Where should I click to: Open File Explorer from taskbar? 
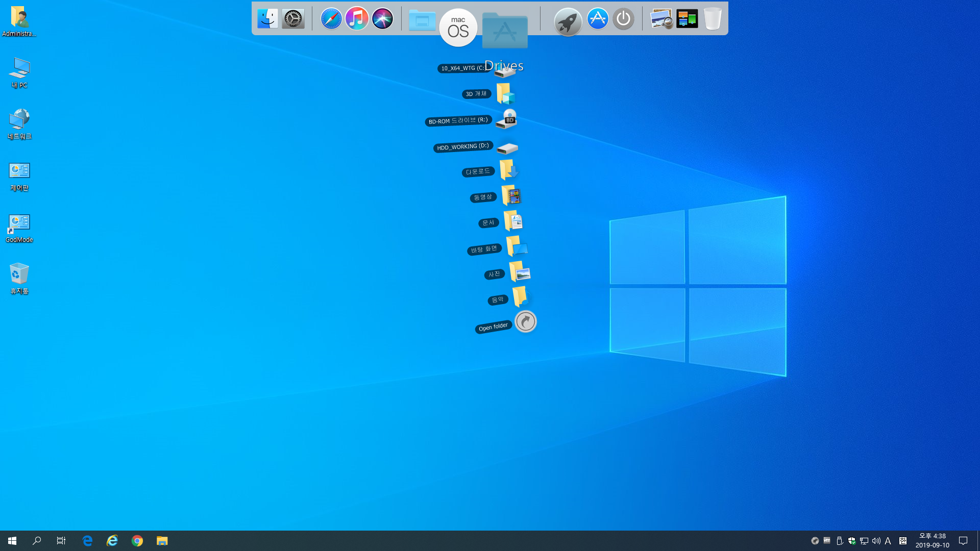pyautogui.click(x=162, y=541)
